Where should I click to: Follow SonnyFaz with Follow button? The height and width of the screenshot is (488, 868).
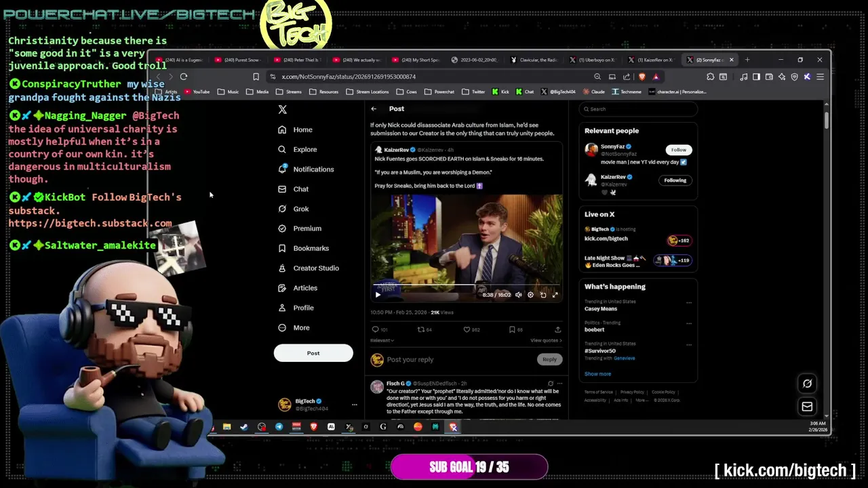click(678, 150)
